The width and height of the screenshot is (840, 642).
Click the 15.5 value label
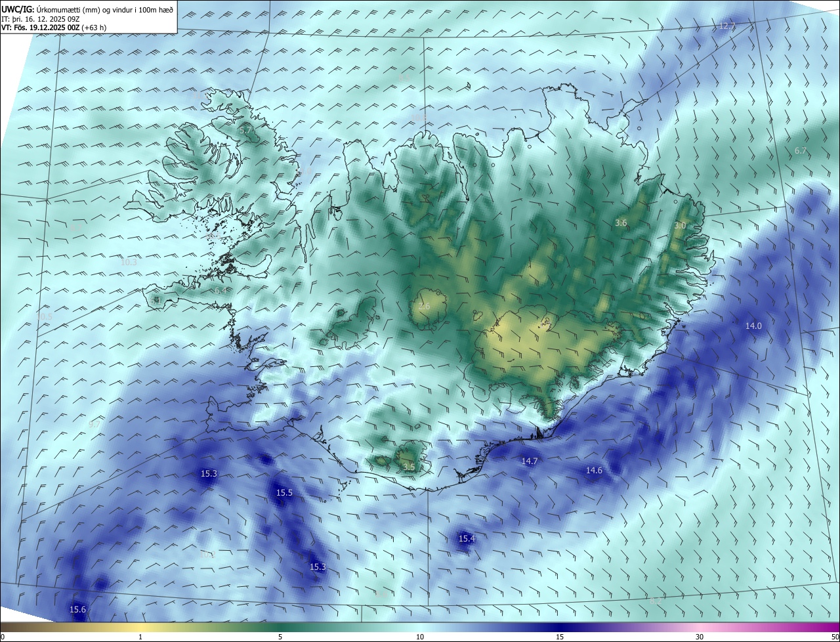coord(284,493)
